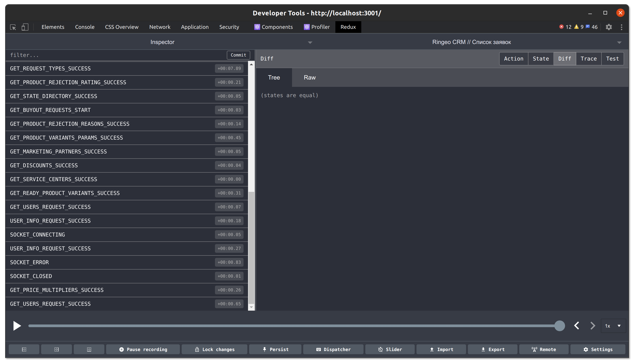The width and height of the screenshot is (635, 364).
Task: Switch to the Raw view tab
Action: [309, 77]
